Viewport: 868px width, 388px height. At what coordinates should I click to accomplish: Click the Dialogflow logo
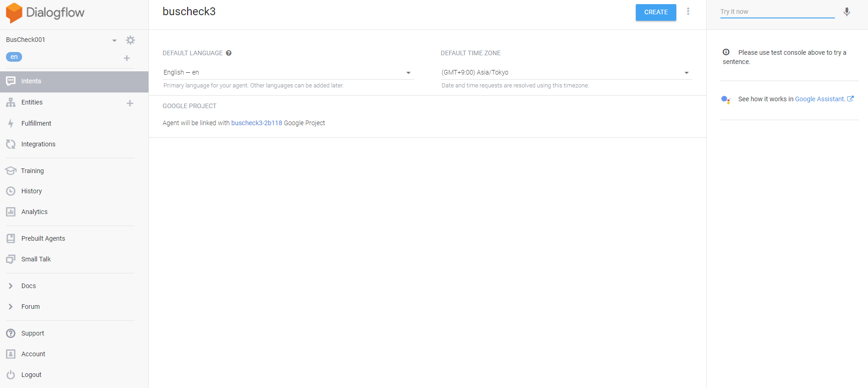pos(45,12)
